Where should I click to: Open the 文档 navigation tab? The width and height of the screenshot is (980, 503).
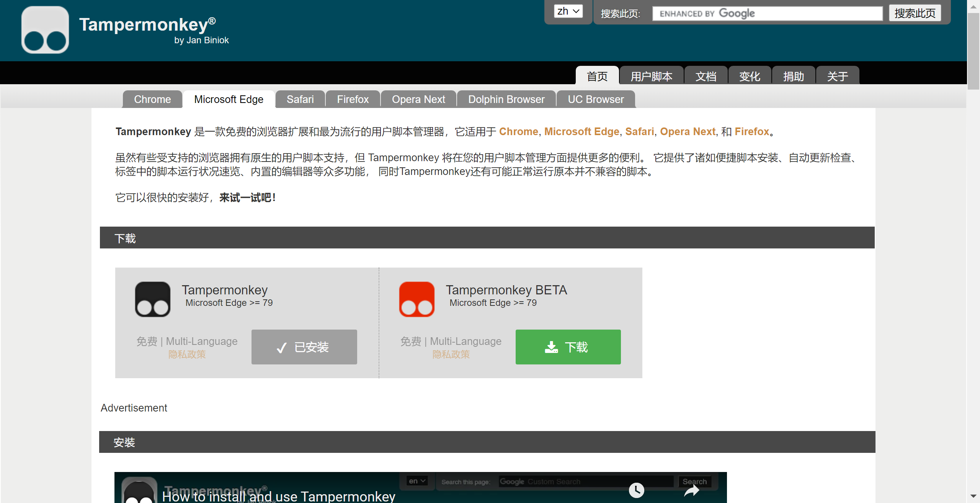[706, 76]
